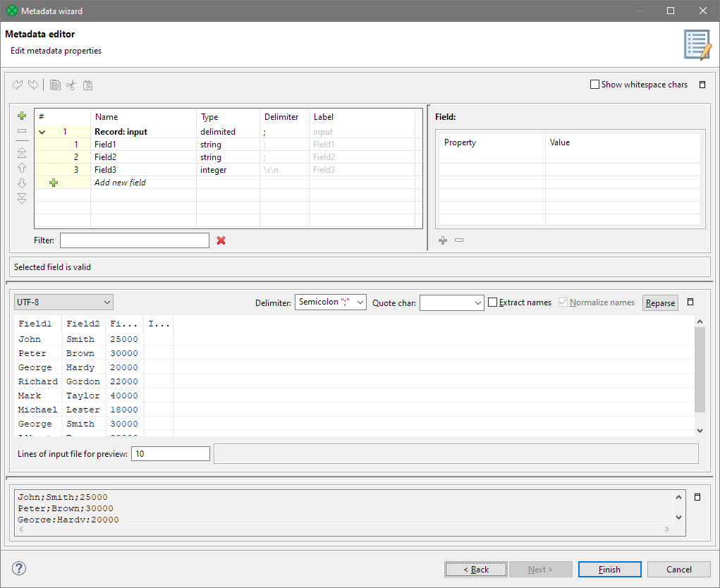Open the UTF-8 encoding dropdown
720x588 pixels.
pyautogui.click(x=63, y=302)
